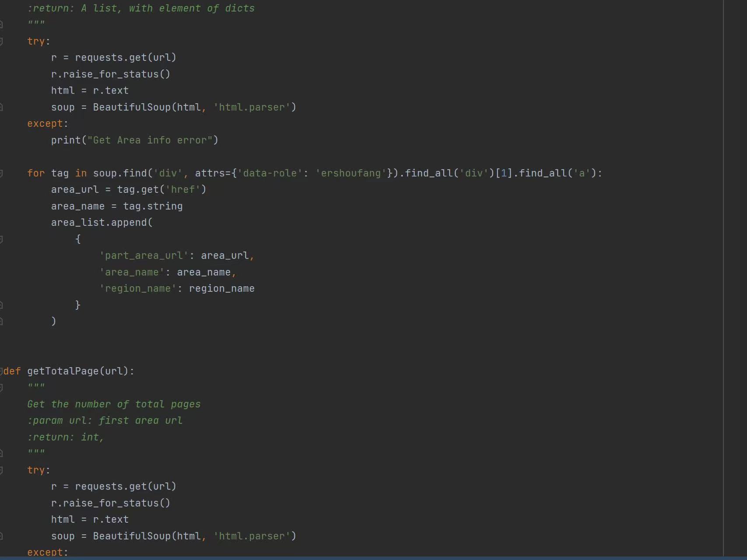The height and width of the screenshot is (560, 747).
Task: Click the ':return: A list, with element of dicts' comment
Action: (140, 8)
